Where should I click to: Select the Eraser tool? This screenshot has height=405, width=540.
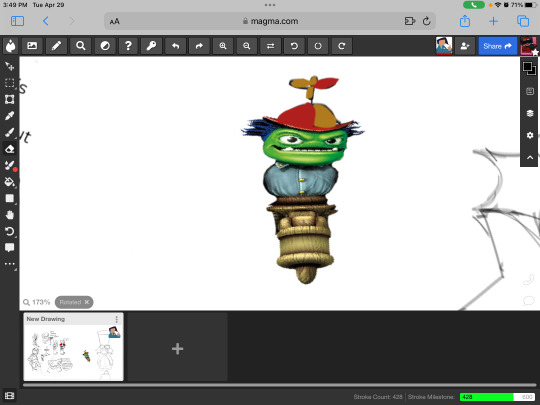[x=10, y=149]
